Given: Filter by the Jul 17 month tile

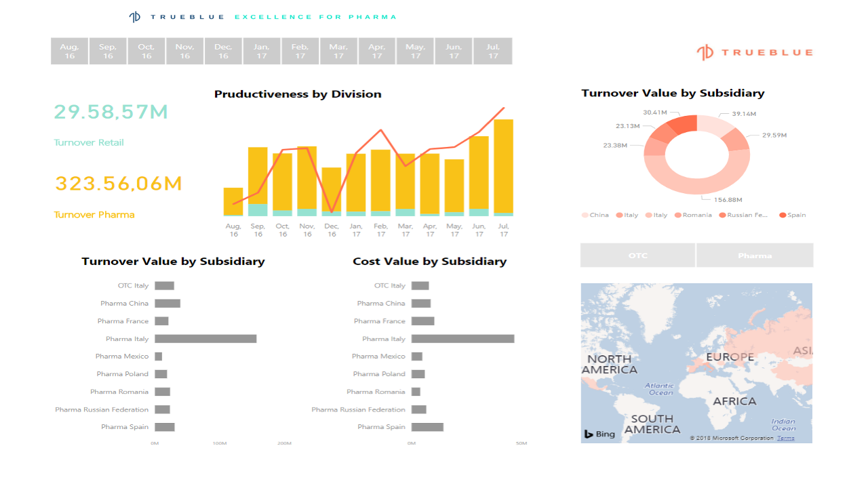Looking at the screenshot, I should [493, 51].
